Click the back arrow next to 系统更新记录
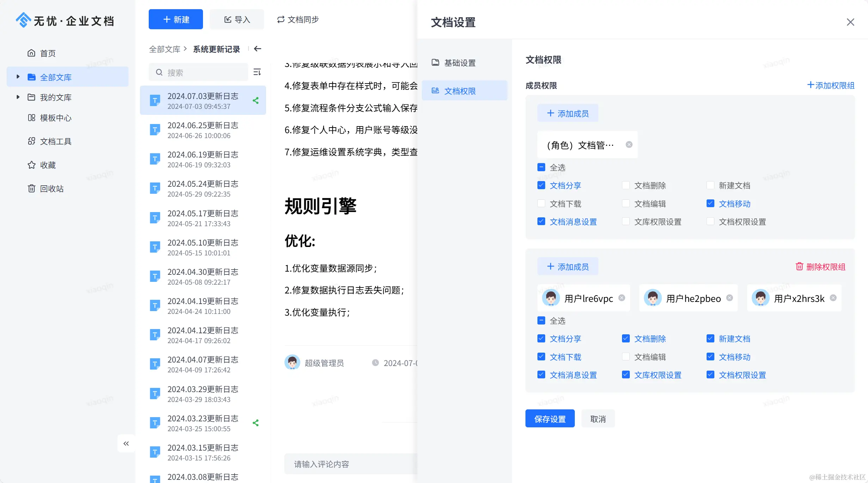The width and height of the screenshot is (868, 483). pos(258,49)
